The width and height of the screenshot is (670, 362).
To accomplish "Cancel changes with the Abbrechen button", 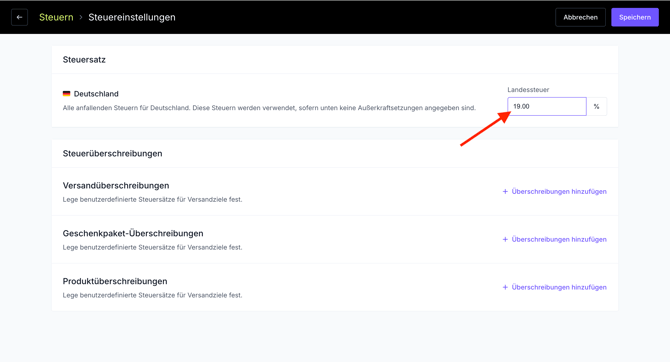I will (x=580, y=18).
